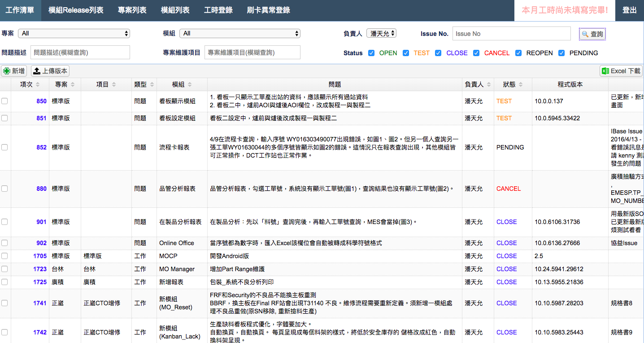Select the row checkbox for item 880
This screenshot has width=644, height=343.
point(4,189)
